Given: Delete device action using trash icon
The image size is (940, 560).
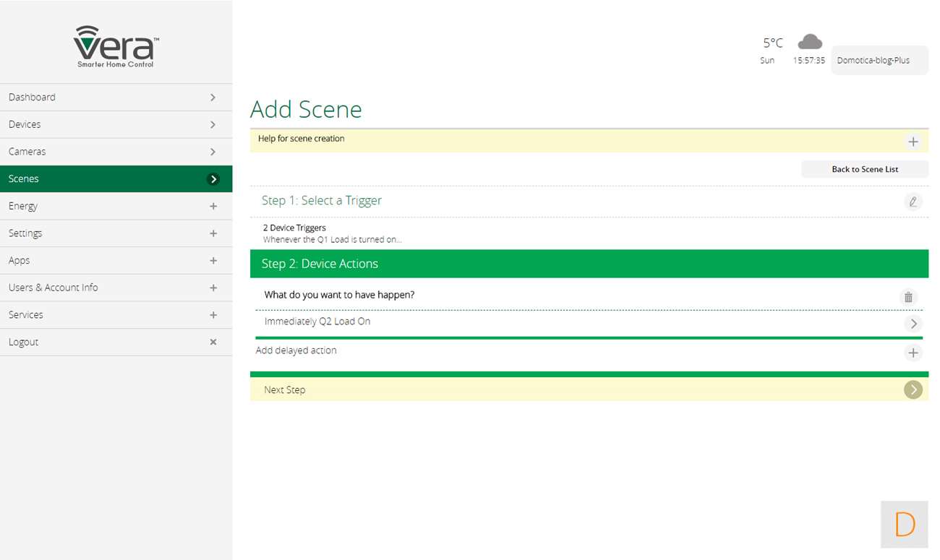Looking at the screenshot, I should [x=908, y=297].
